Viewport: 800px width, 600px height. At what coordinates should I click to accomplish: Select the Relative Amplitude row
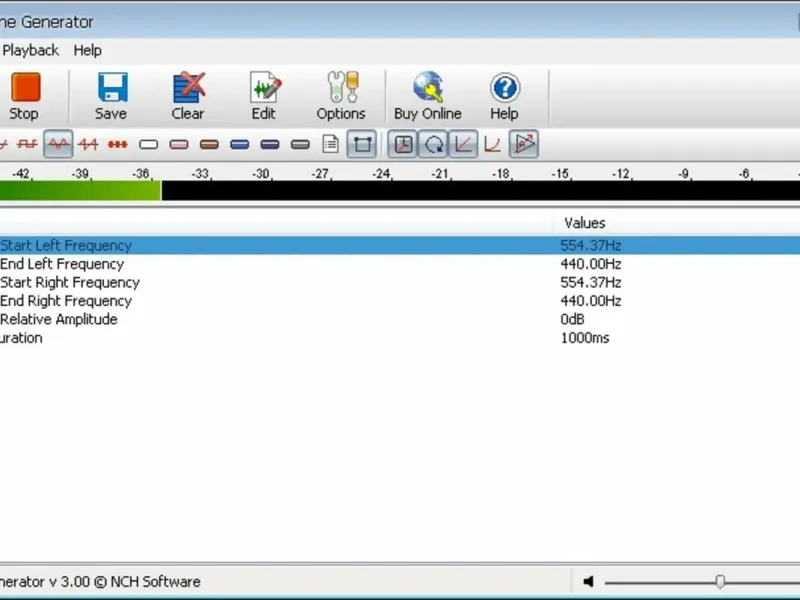pyautogui.click(x=400, y=319)
